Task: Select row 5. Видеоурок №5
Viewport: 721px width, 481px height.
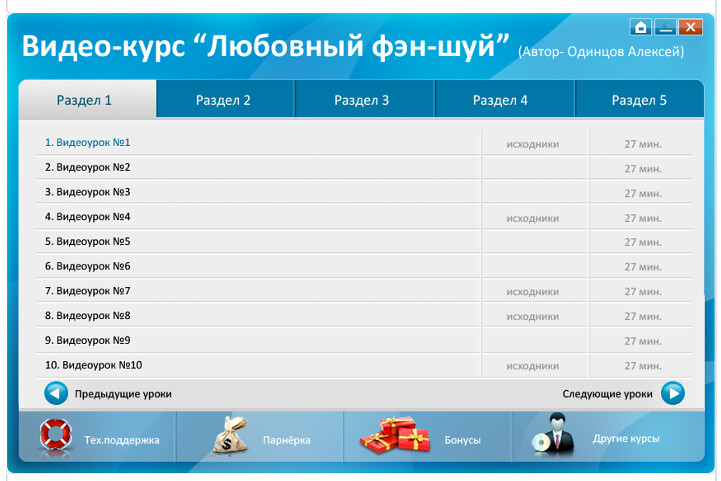Action: [x=88, y=241]
